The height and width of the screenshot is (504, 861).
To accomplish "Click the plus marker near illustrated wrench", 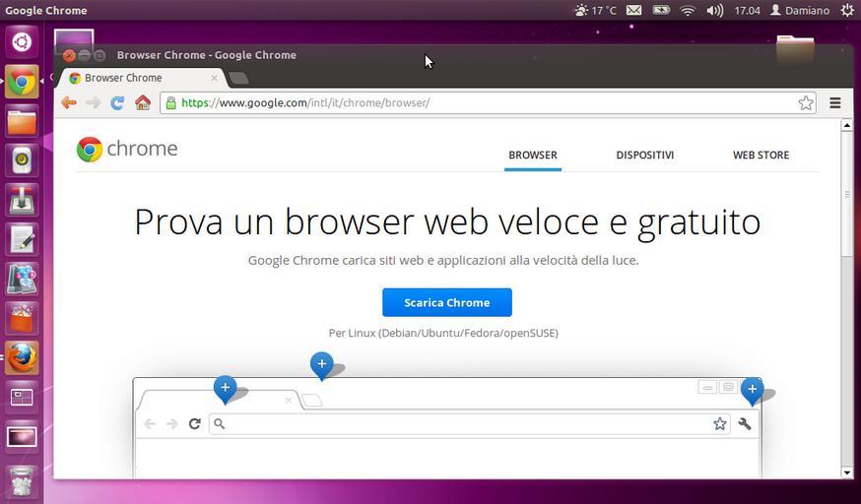I will (753, 390).
